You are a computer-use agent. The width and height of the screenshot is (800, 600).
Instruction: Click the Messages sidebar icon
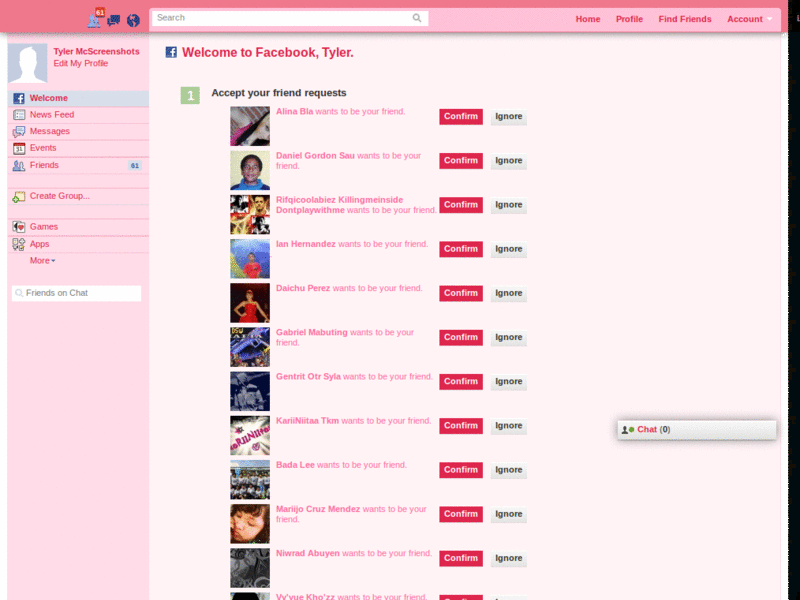[x=19, y=132]
